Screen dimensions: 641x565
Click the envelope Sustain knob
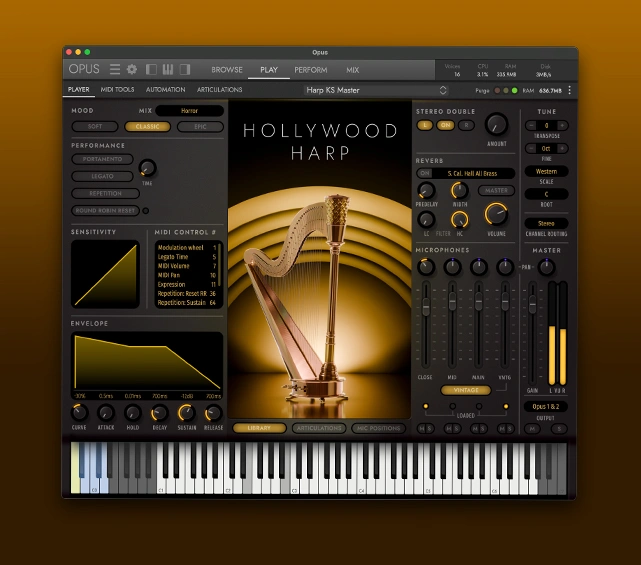(186, 413)
